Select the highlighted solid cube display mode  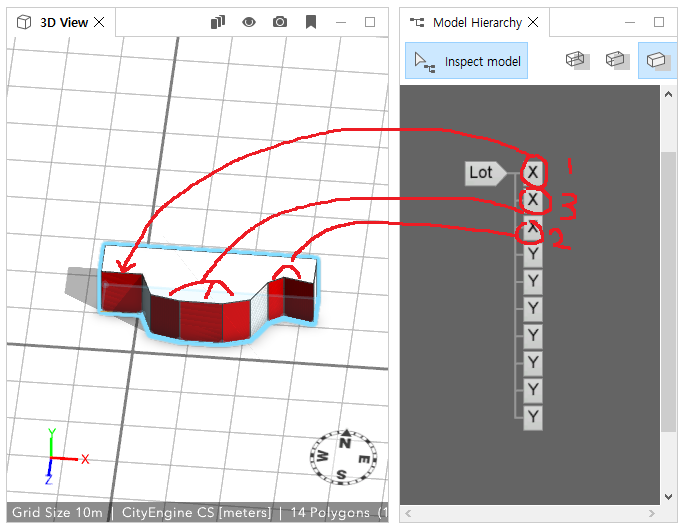pyautogui.click(x=656, y=60)
